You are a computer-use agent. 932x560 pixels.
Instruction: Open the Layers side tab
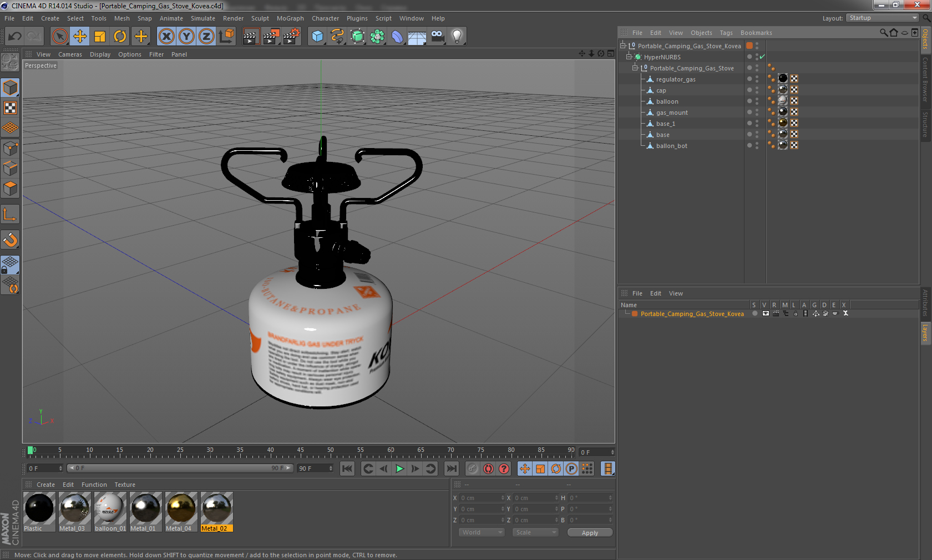(x=925, y=333)
